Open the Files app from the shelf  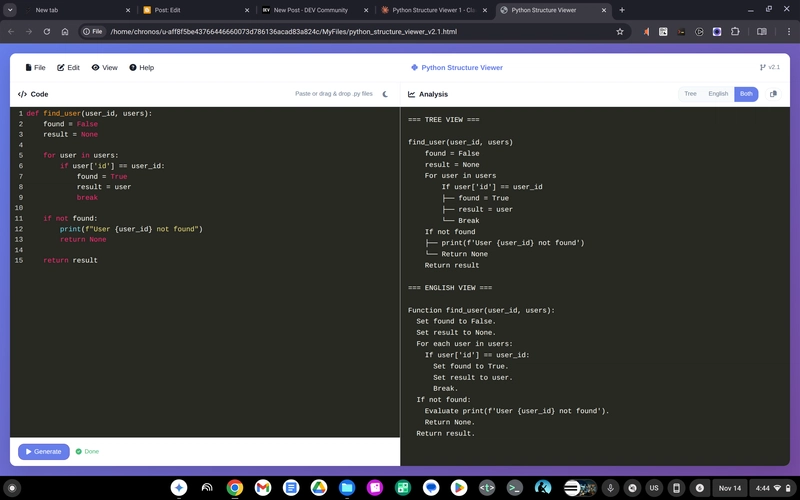pyautogui.click(x=346, y=488)
